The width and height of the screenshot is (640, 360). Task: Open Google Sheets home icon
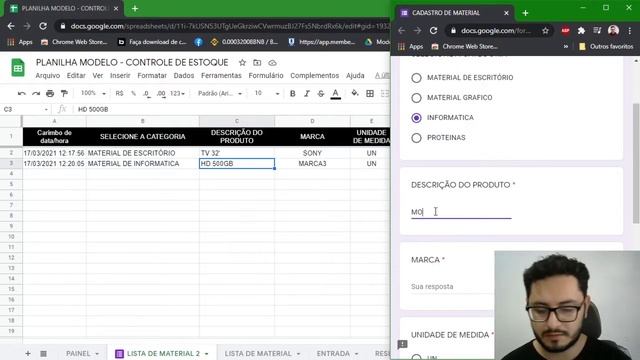pyautogui.click(x=18, y=68)
